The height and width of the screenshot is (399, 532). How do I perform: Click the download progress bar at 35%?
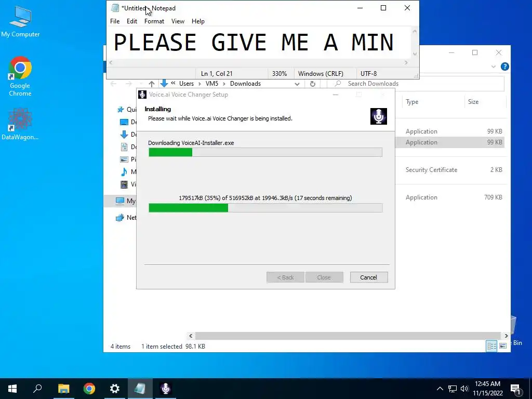(265, 208)
